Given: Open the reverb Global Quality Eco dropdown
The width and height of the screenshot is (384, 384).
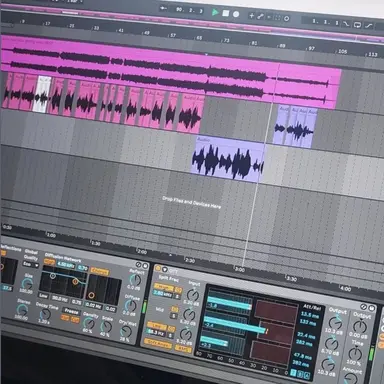Looking at the screenshot, I should (x=30, y=265).
